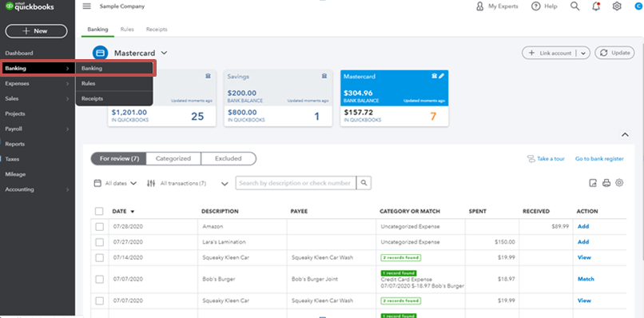Click the Mastercard account card icon
Screen dimensions: 644x318
(100, 53)
